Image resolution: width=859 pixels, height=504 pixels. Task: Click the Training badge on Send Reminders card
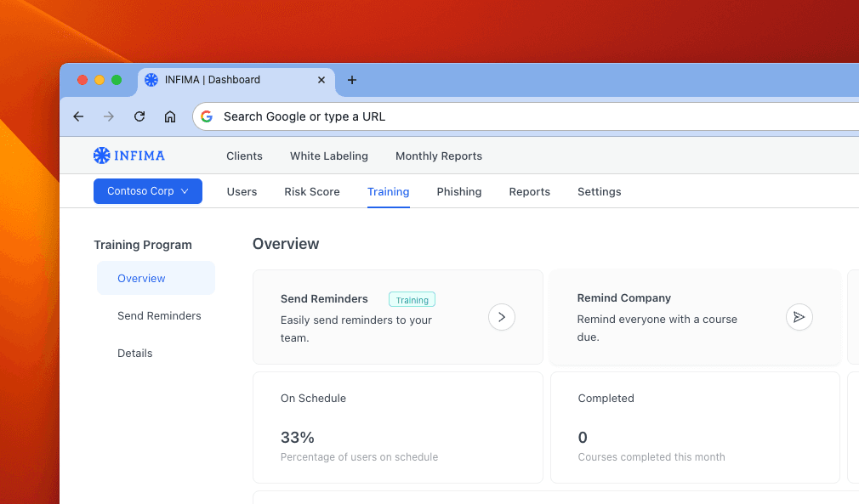412,299
